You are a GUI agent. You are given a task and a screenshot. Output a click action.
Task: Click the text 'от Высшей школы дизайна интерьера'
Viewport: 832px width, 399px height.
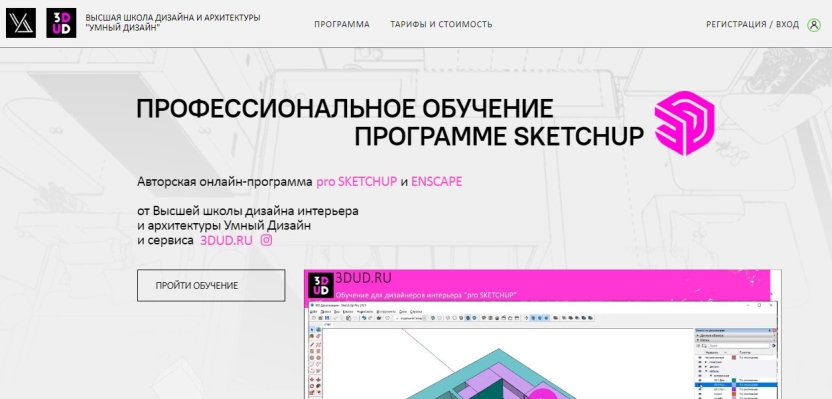(248, 211)
